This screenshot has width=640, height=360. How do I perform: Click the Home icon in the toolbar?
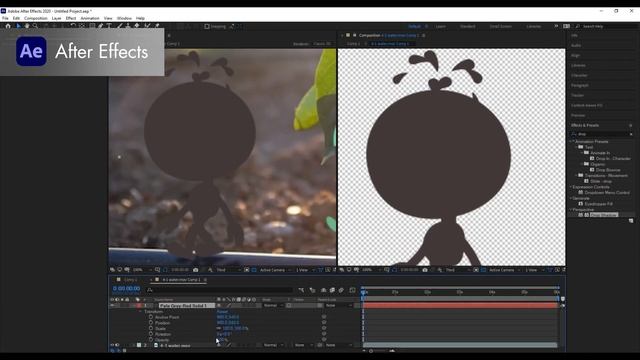[8, 26]
